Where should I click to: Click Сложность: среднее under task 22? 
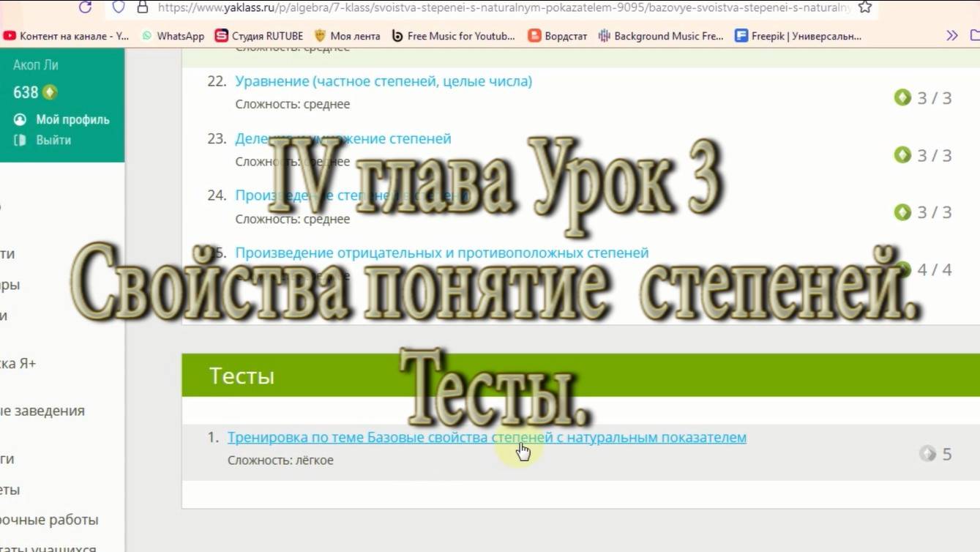(x=293, y=104)
